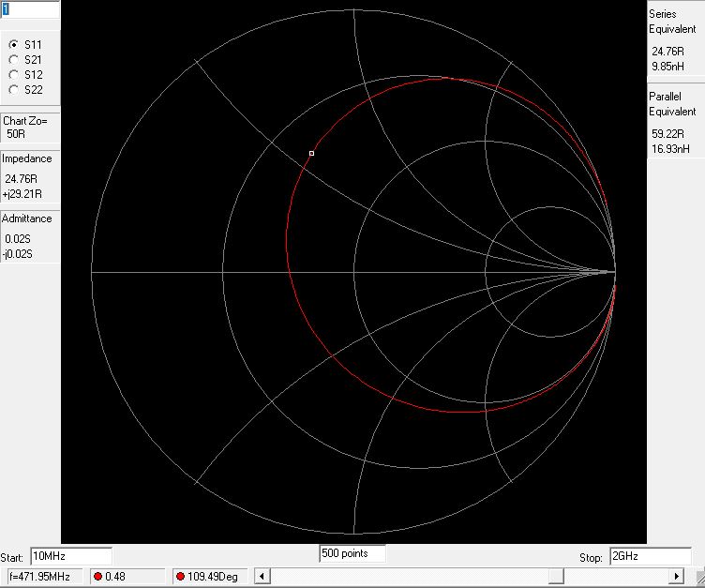Click the right arrow of the frequency scrollbar
The height and width of the screenshot is (588, 705).
pyautogui.click(x=676, y=577)
